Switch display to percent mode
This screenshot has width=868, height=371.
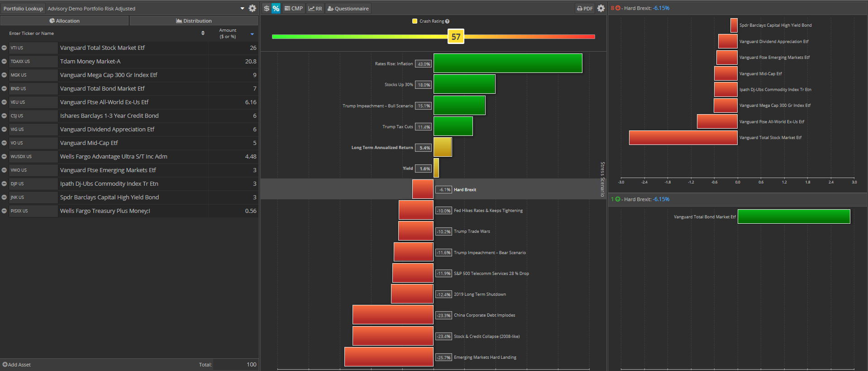click(x=276, y=9)
